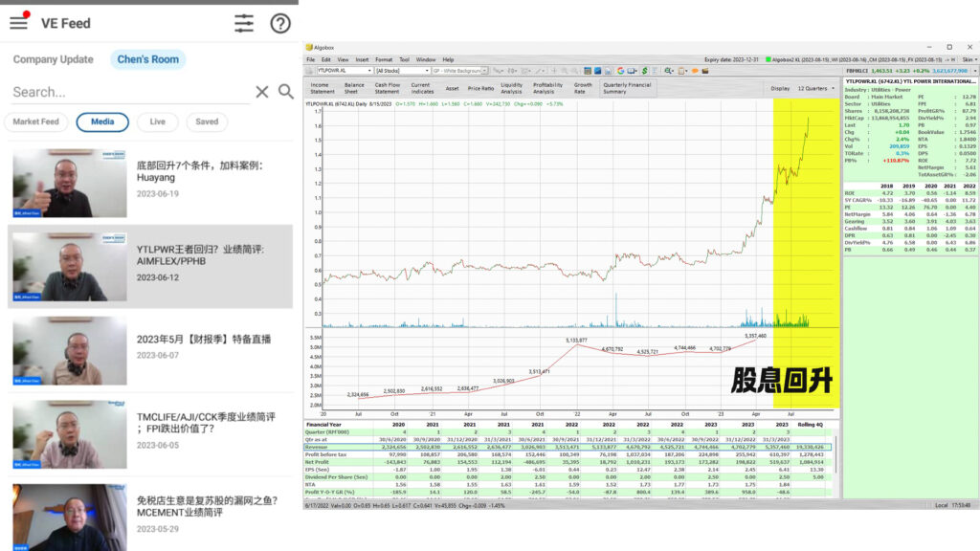Open the VE Feed filter settings
The image size is (980, 551).
click(x=244, y=23)
